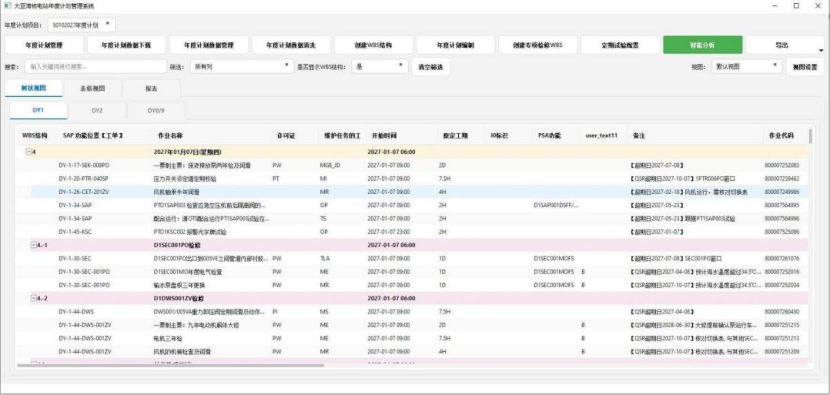Open 定期试验配置
Screen dimensions: 830x395
(x=620, y=45)
